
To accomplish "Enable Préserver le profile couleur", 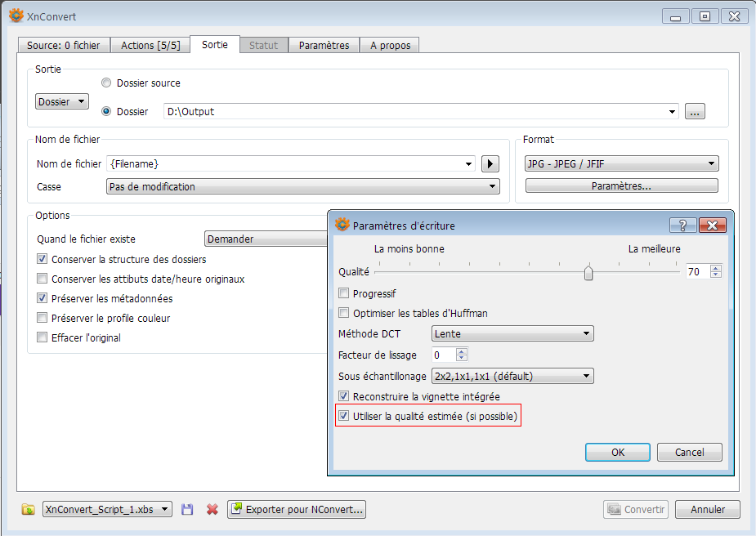I will (x=42, y=318).
